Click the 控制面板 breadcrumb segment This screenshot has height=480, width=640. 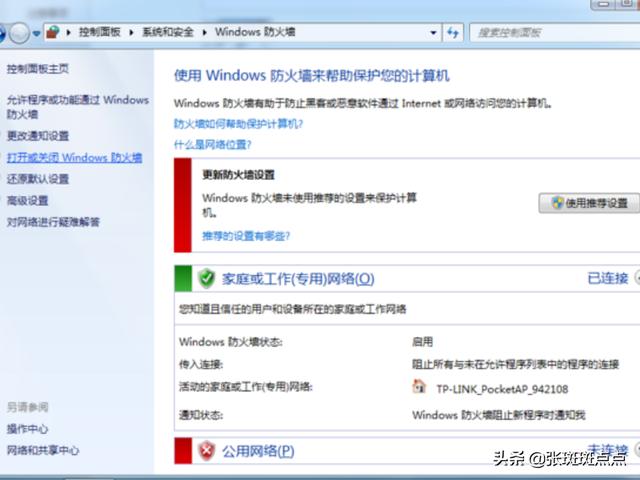point(100,32)
